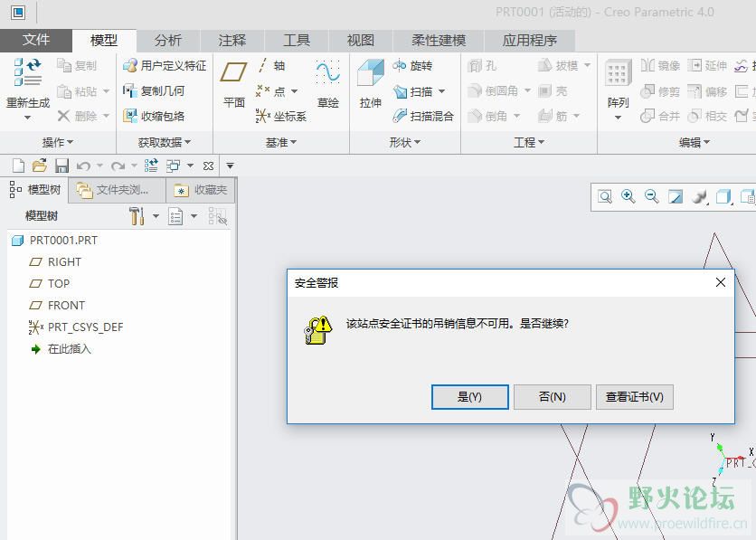Select TOP datum plane in tree
Image resolution: width=756 pixels, height=540 pixels.
pos(50,283)
